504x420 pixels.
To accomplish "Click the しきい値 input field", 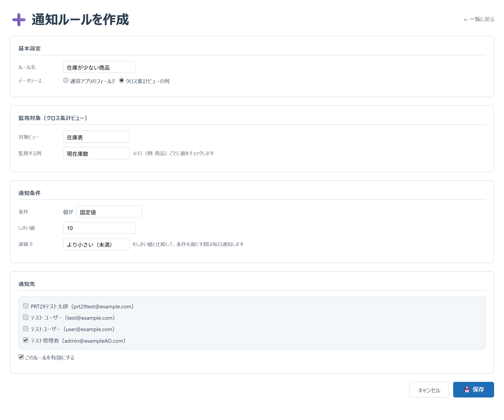I will coord(99,228).
